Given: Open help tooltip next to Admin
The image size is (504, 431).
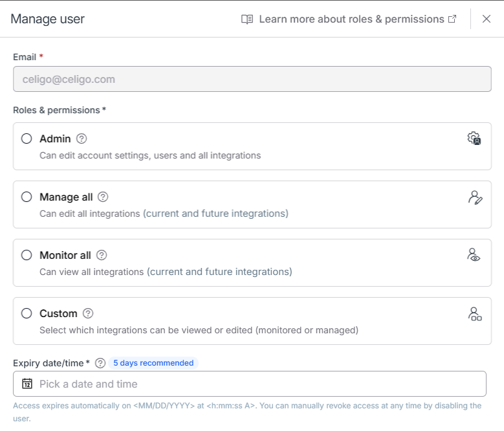Looking at the screenshot, I should click(x=82, y=138).
